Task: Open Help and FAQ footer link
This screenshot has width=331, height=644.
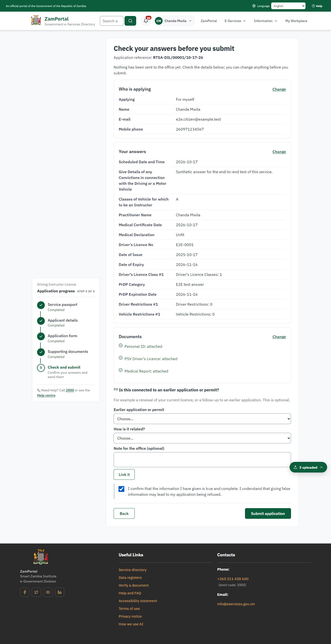Action: point(130,593)
